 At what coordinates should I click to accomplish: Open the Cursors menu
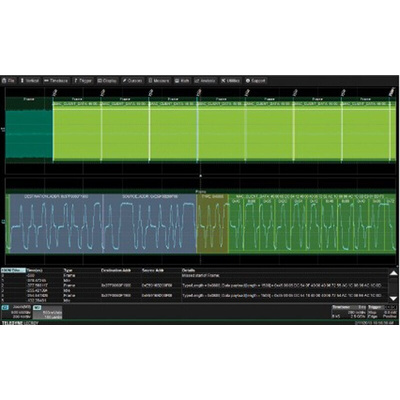[x=132, y=81]
